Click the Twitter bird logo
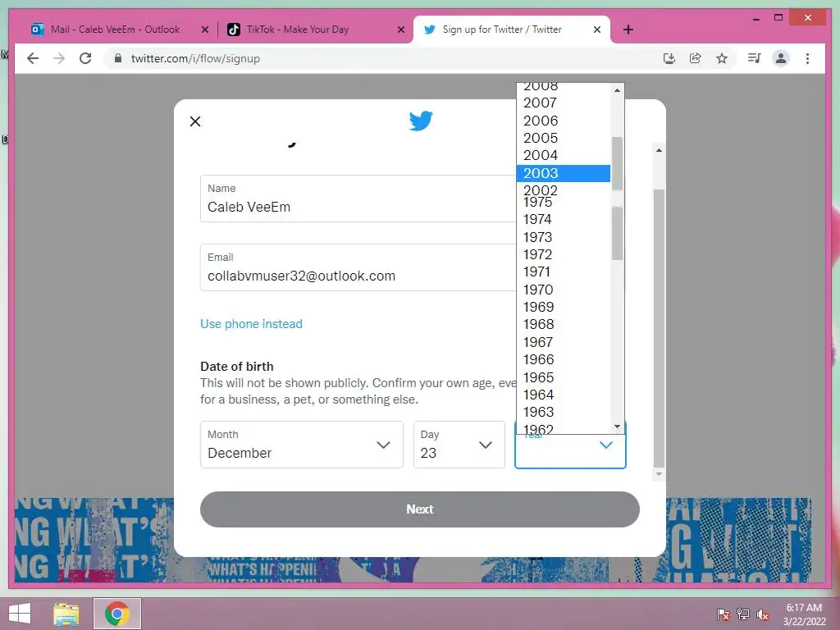 421,121
